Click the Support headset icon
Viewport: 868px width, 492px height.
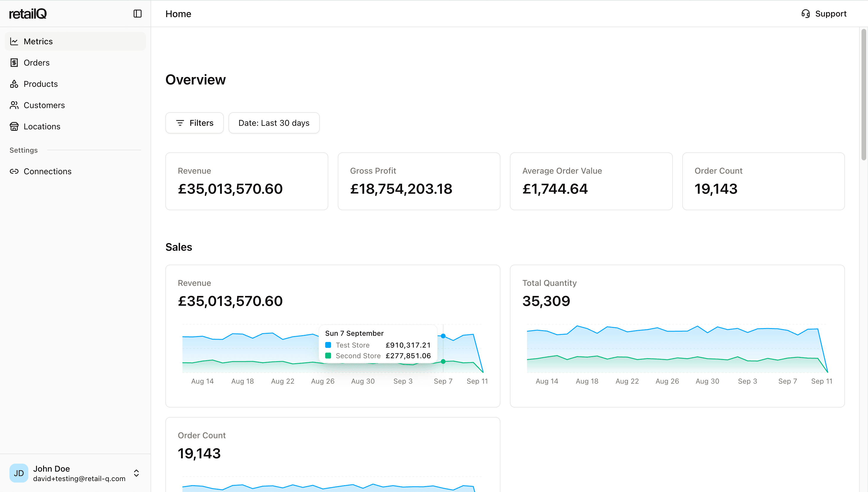[x=805, y=14]
